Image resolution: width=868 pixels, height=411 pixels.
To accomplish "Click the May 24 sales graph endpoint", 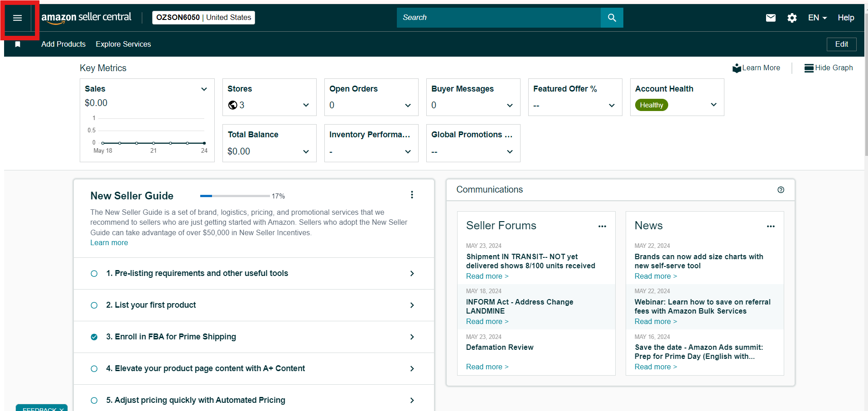I will (204, 143).
